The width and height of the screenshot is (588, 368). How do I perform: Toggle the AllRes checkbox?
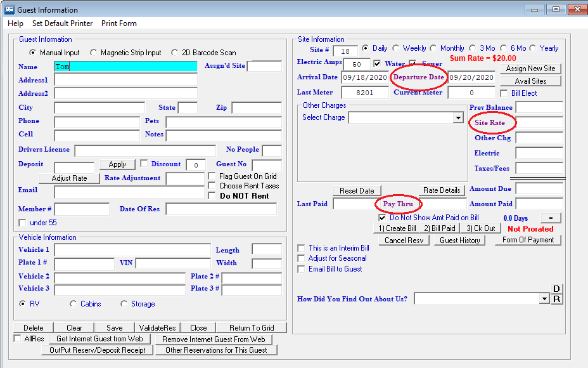17,338
